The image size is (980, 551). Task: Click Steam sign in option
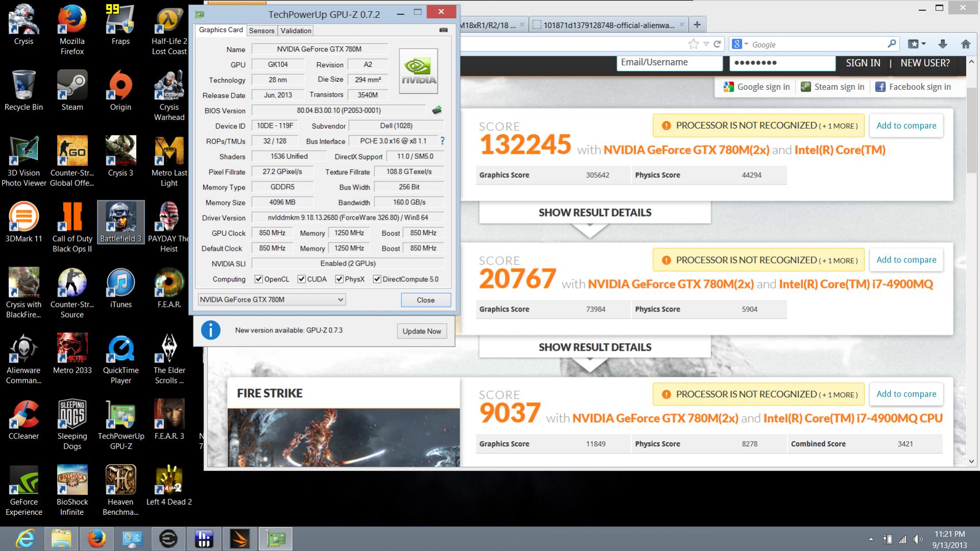[832, 87]
